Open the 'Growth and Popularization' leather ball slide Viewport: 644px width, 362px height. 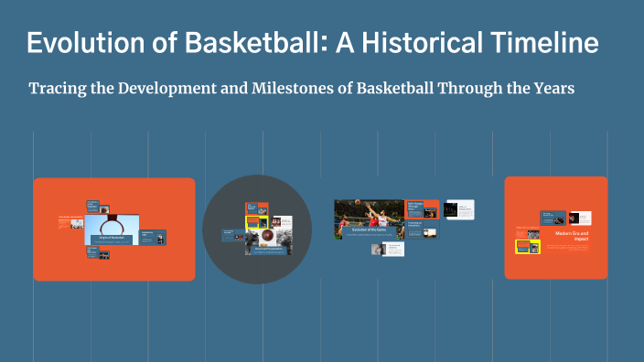269,241
